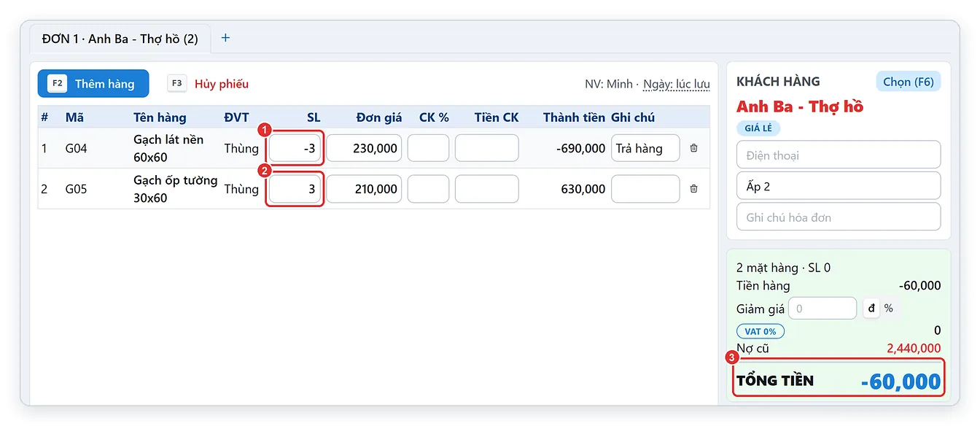This screenshot has width=980, height=426.
Task: Edit quantity field of row G05
Action: [295, 189]
